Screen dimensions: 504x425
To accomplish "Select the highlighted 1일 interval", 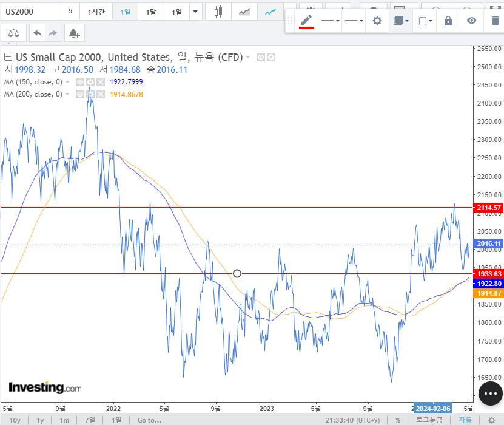I will coord(126,12).
